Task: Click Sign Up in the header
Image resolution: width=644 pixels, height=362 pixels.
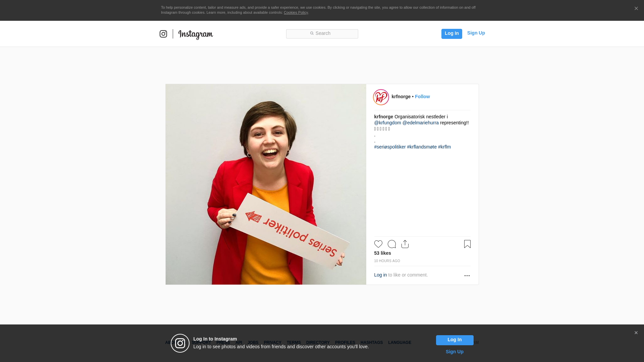Action: pyautogui.click(x=476, y=33)
